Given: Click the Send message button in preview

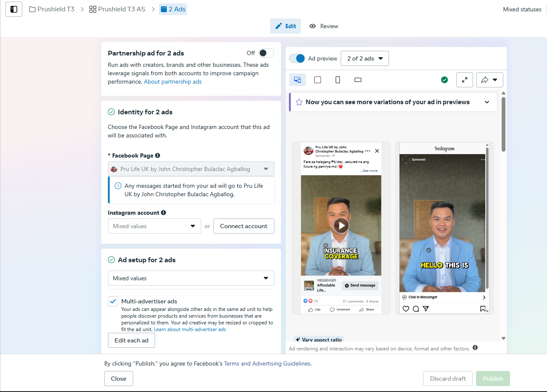Looking at the screenshot, I should [x=360, y=285].
